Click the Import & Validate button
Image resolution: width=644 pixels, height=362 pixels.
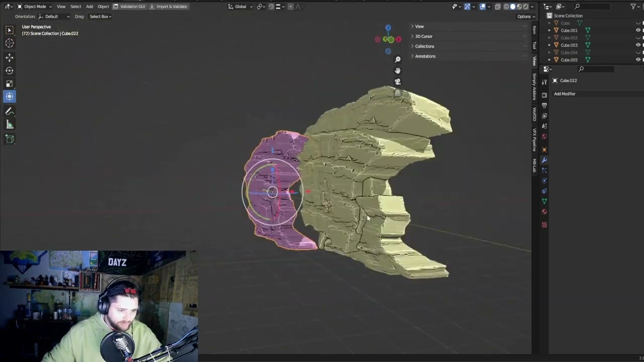coord(168,7)
